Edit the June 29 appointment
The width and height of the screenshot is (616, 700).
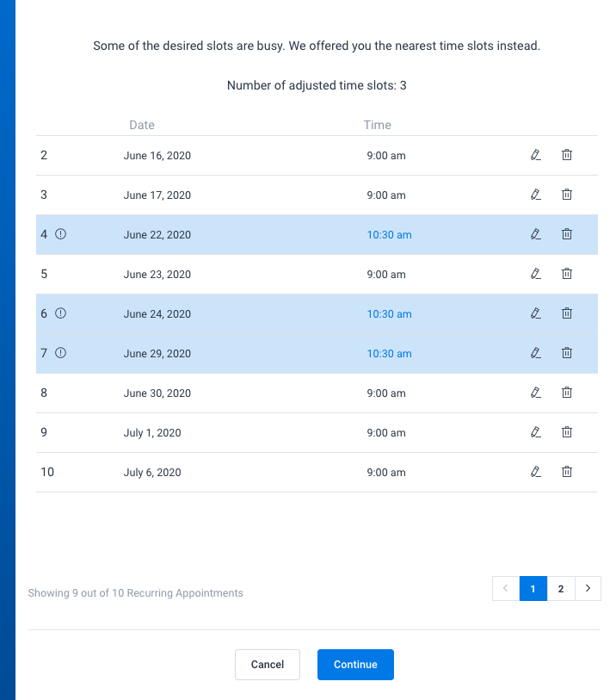[x=535, y=353]
